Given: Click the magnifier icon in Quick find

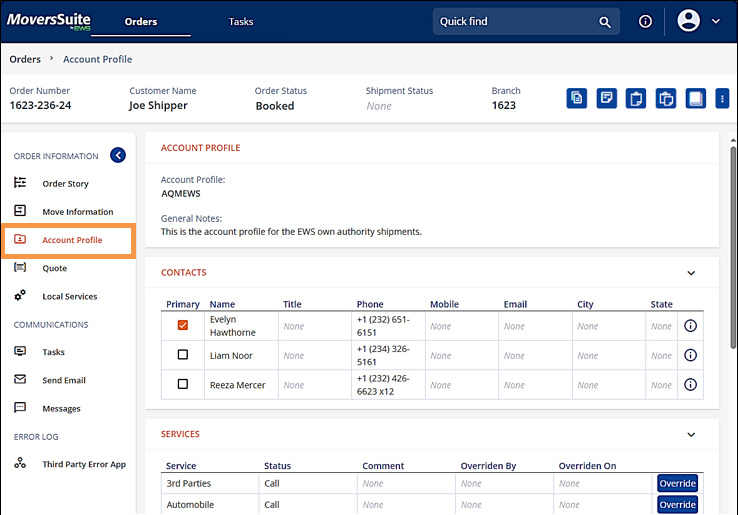Looking at the screenshot, I should click(x=605, y=22).
